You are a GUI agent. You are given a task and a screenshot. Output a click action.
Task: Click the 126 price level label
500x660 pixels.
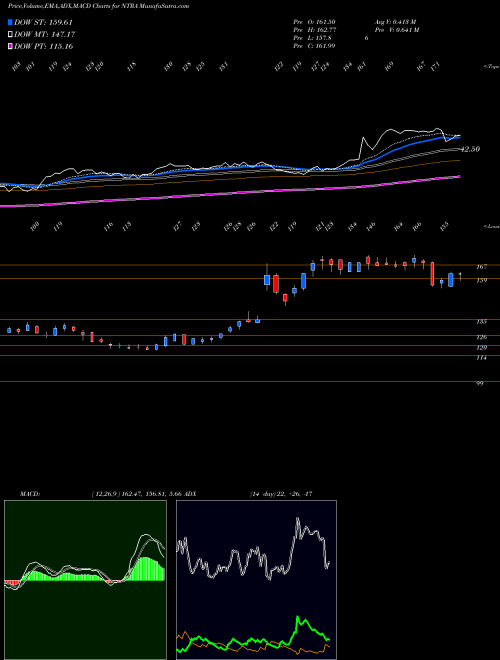coord(482,337)
